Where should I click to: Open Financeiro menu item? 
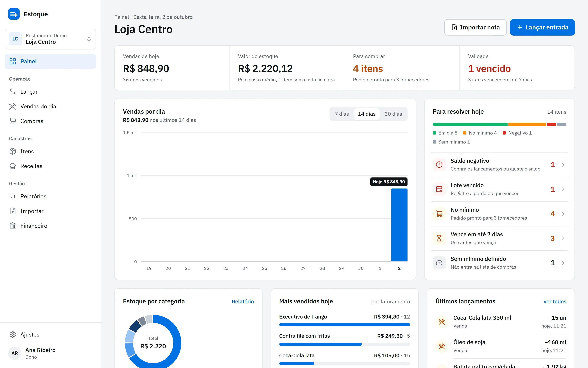pyautogui.click(x=50, y=226)
